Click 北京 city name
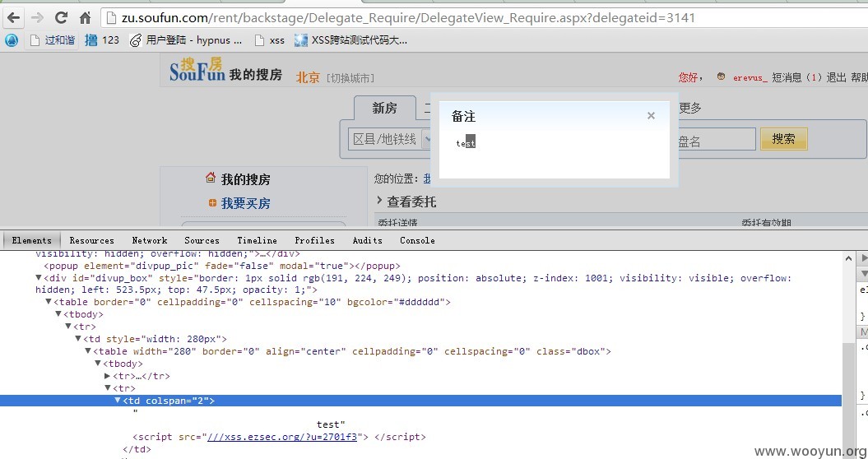868x459 pixels. (309, 77)
